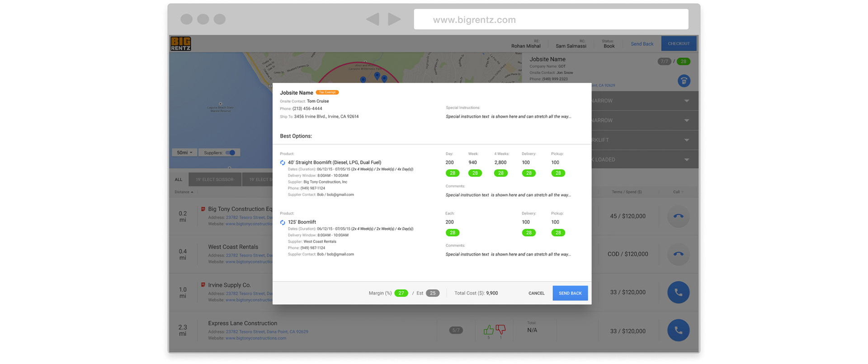Thumbs up Express Lane Construction
This screenshot has width=868, height=364.
pyautogui.click(x=489, y=330)
